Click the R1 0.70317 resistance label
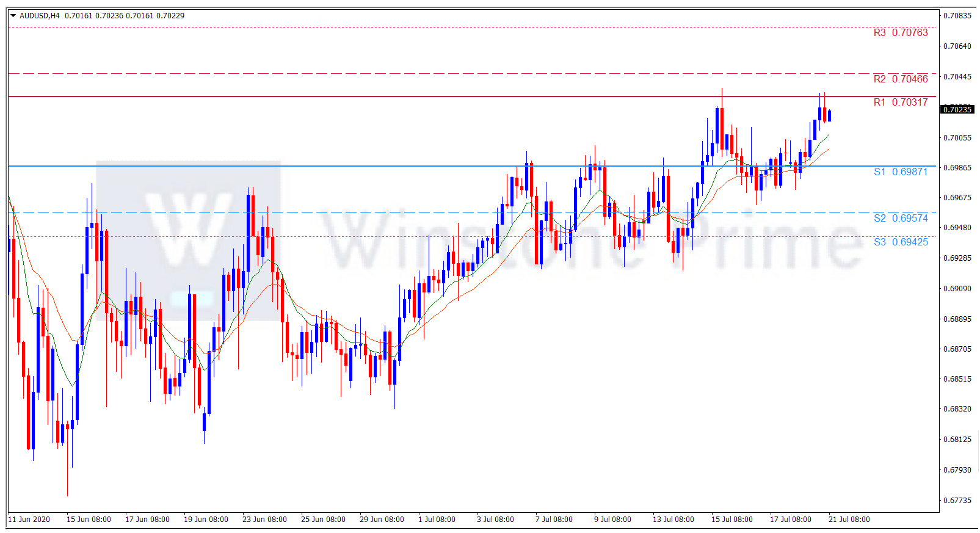 (900, 103)
